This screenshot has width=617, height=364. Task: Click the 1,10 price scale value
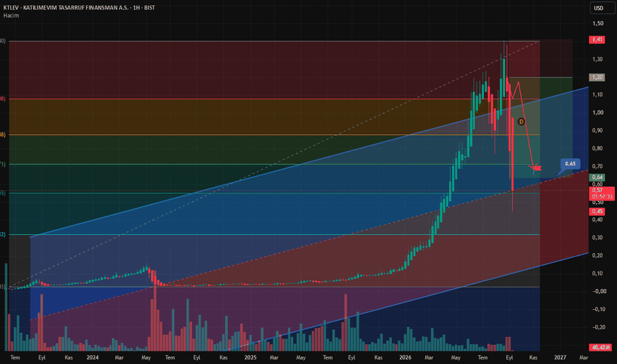(598, 95)
